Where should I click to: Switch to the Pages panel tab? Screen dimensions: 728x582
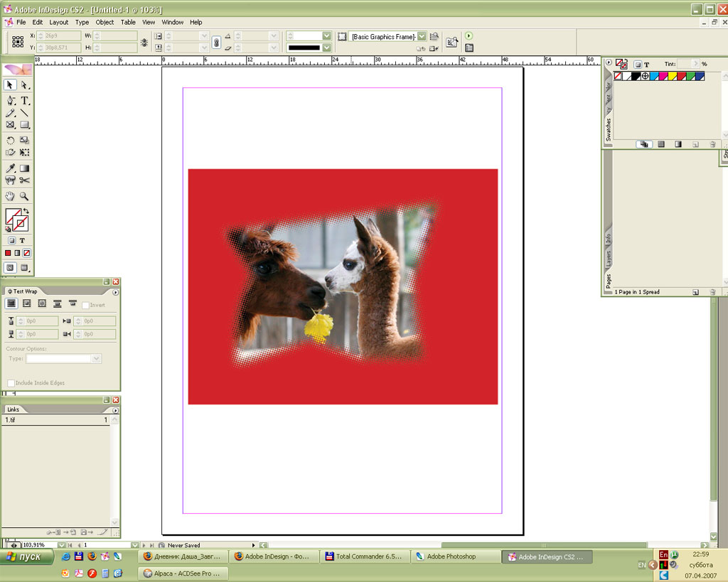[x=609, y=281]
